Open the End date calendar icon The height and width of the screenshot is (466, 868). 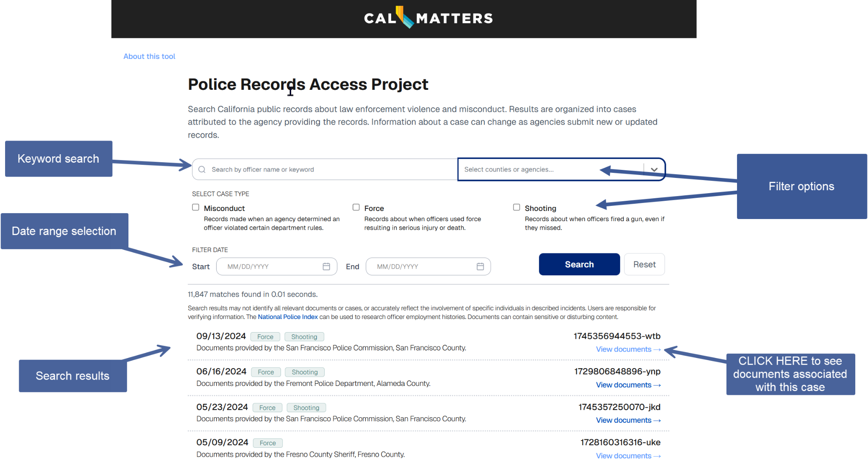click(480, 266)
